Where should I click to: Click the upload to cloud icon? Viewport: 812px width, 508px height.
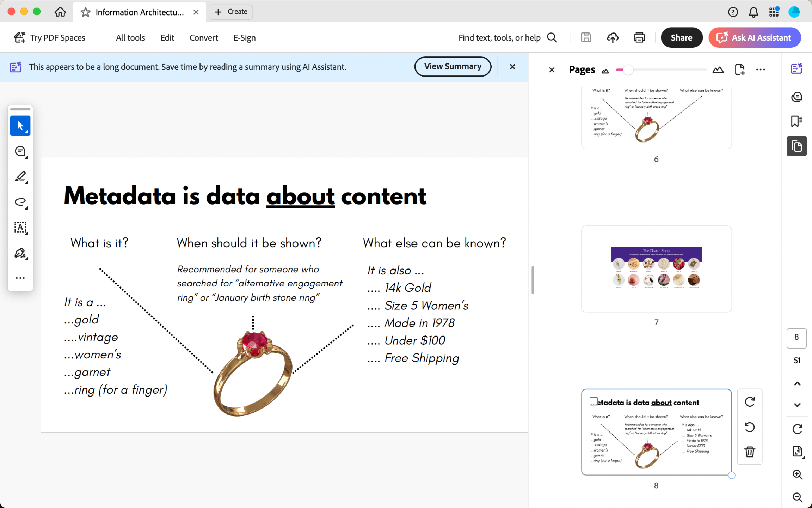click(x=613, y=37)
